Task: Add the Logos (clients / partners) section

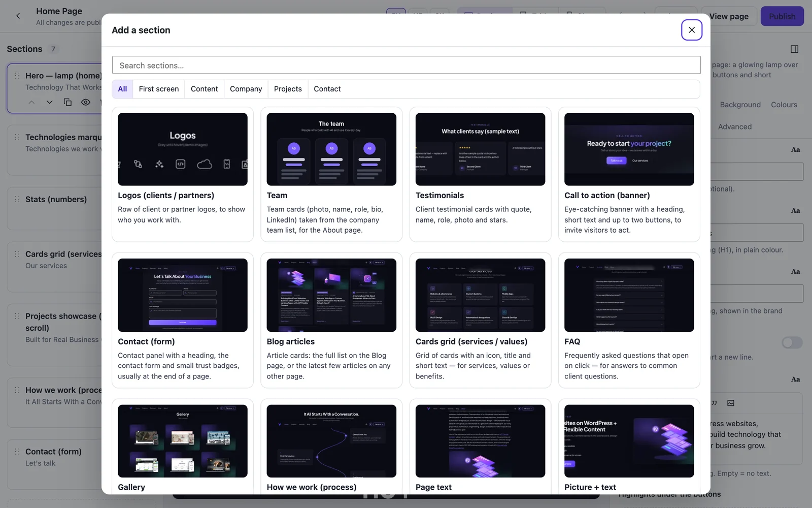Action: (183, 174)
